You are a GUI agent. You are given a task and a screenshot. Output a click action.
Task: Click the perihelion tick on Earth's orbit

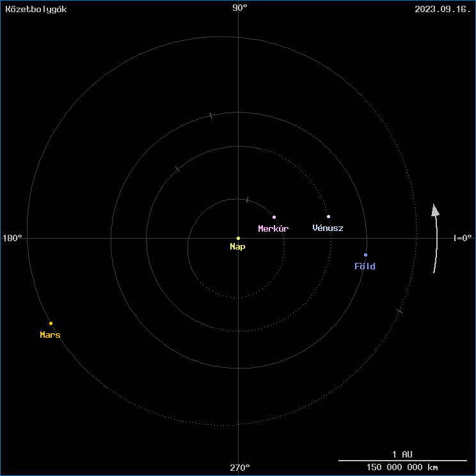click(x=210, y=115)
